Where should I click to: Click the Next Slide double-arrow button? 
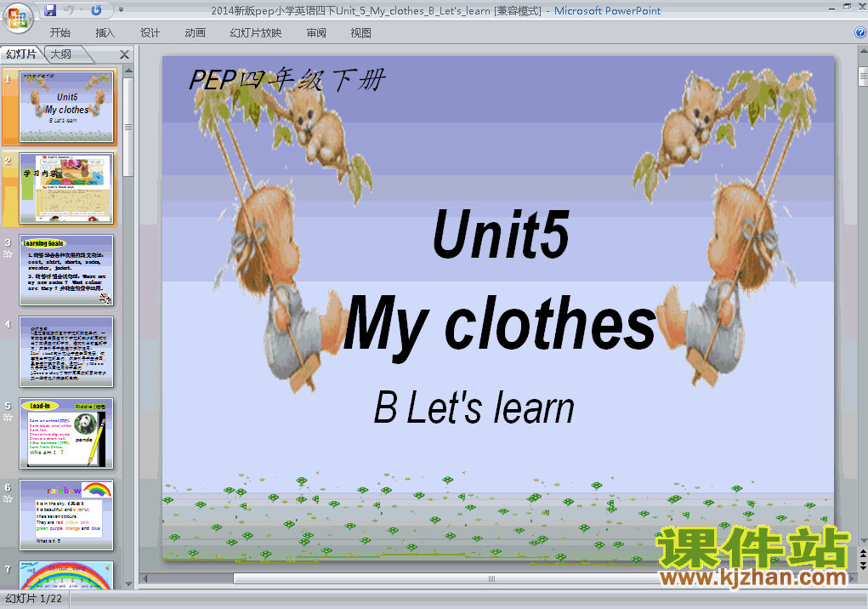point(863,566)
